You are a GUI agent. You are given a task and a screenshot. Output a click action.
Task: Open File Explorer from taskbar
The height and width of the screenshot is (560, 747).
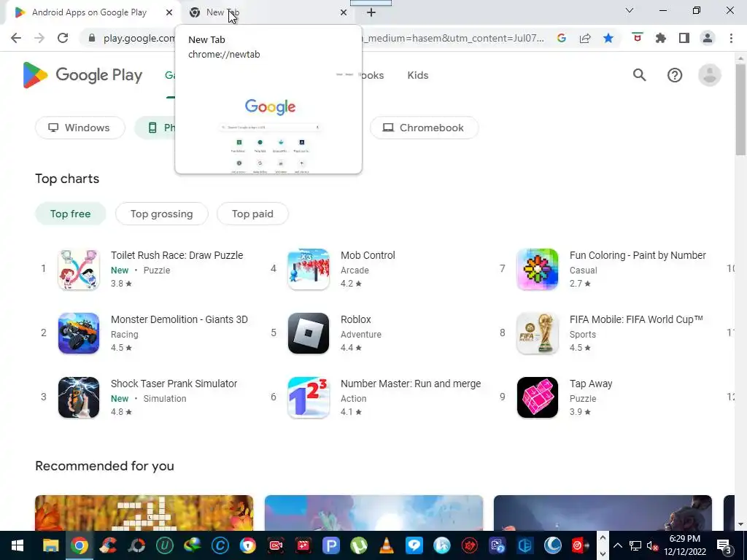[51, 545]
